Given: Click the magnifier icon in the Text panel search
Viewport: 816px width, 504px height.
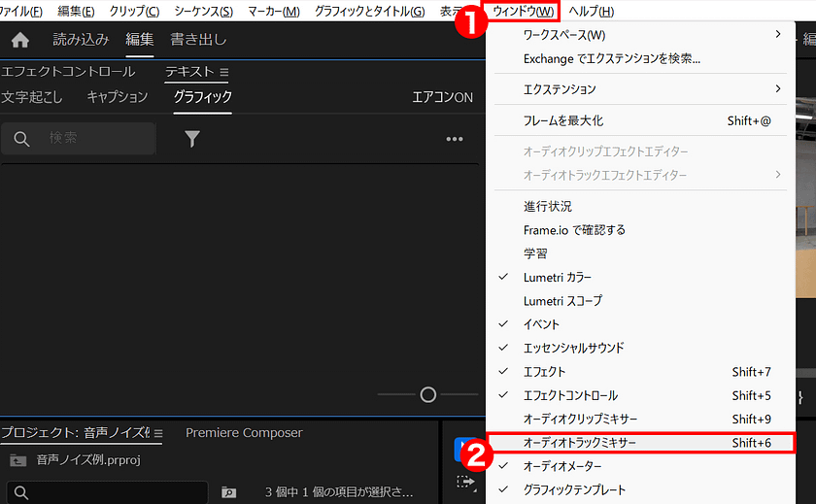Looking at the screenshot, I should [x=22, y=139].
